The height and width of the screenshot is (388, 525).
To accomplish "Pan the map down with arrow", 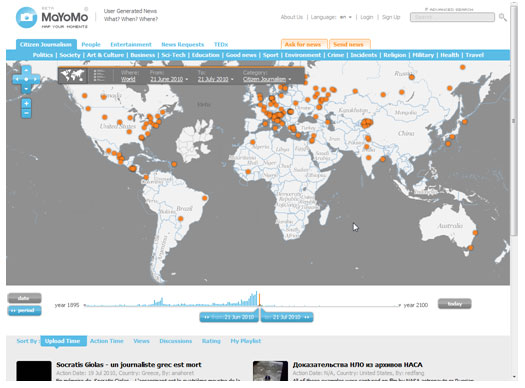I will 26,89.
